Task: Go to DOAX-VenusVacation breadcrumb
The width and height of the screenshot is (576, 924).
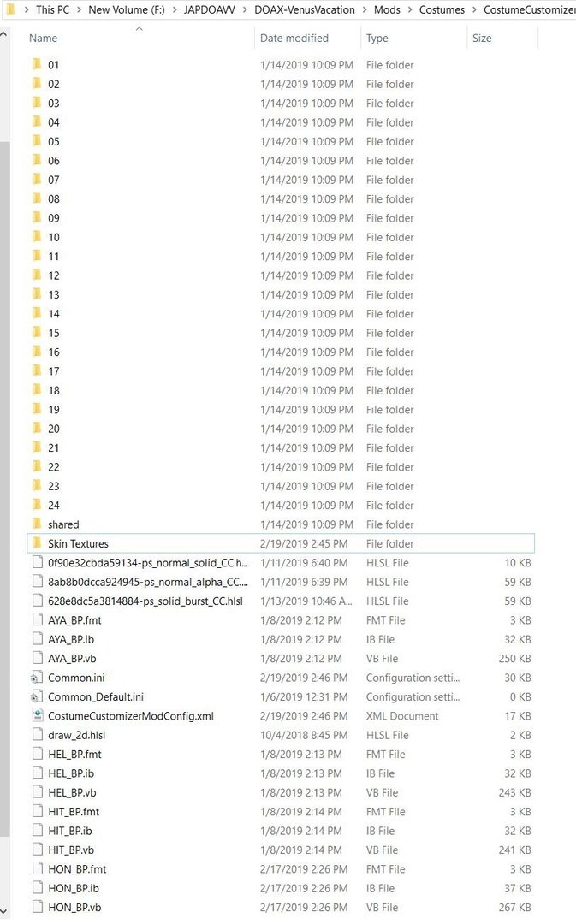Action: [305, 9]
